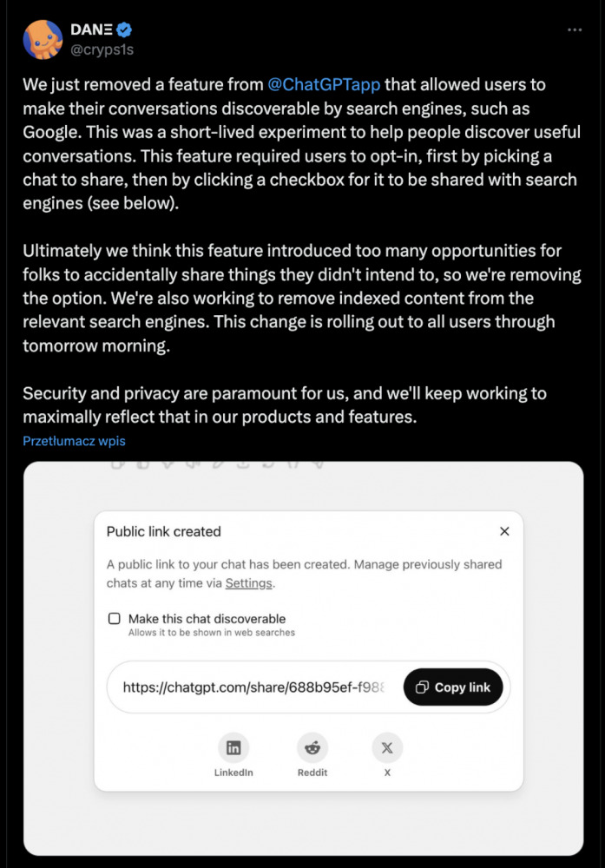
Task: Click the 'Public link created' dialog title
Action: [x=164, y=531]
